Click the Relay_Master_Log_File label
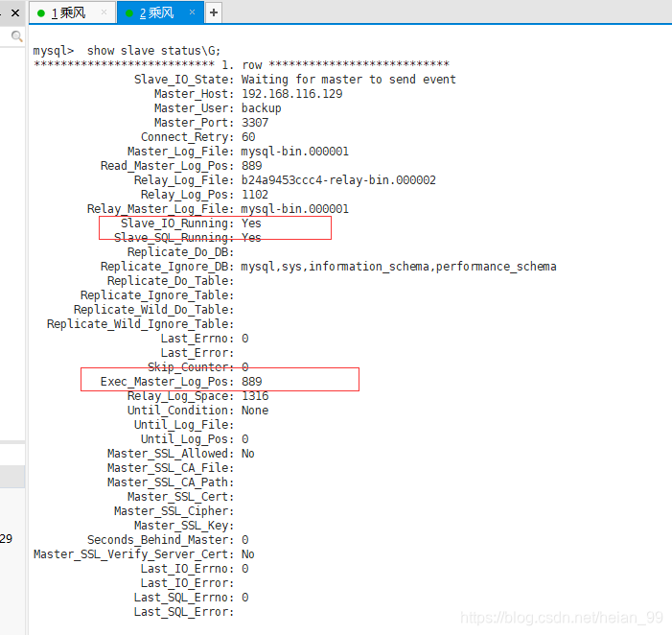 tap(161, 209)
